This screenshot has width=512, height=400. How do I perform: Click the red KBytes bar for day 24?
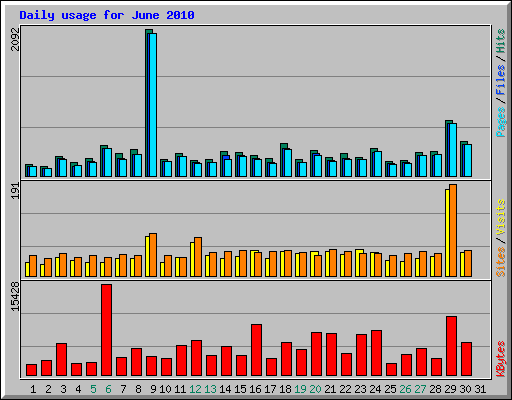tap(377, 353)
